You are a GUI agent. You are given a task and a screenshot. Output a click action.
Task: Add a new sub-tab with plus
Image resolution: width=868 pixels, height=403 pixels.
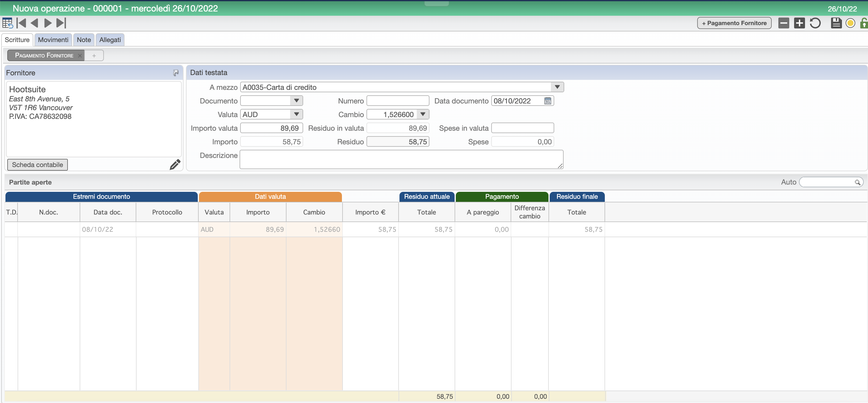tap(94, 56)
